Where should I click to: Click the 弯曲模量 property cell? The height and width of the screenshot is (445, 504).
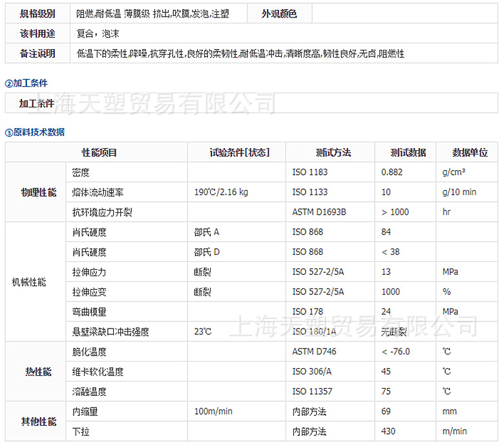(127, 312)
